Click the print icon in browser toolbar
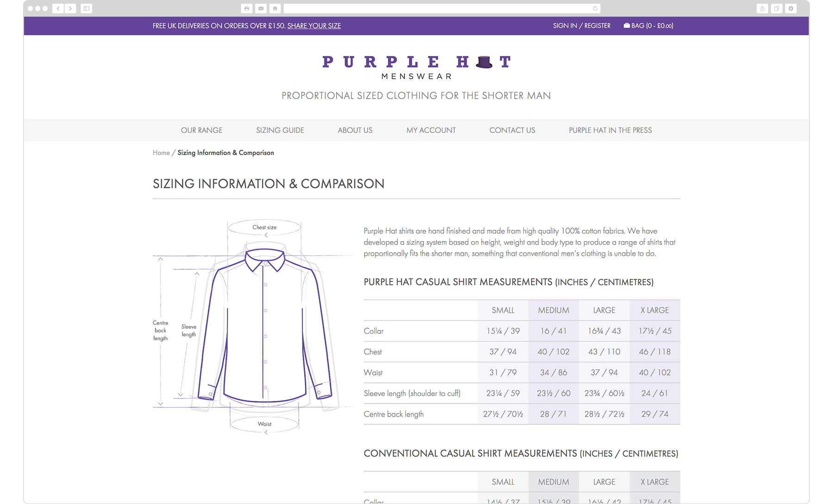The height and width of the screenshot is (504, 833). 247,8
